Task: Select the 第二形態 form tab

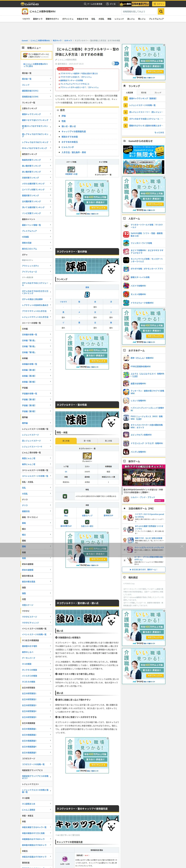Action: (x=108, y=441)
